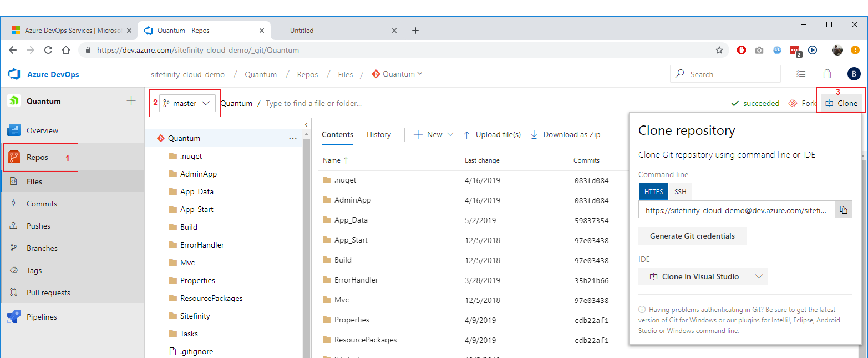Open the Pipelines section in sidebar

42,317
